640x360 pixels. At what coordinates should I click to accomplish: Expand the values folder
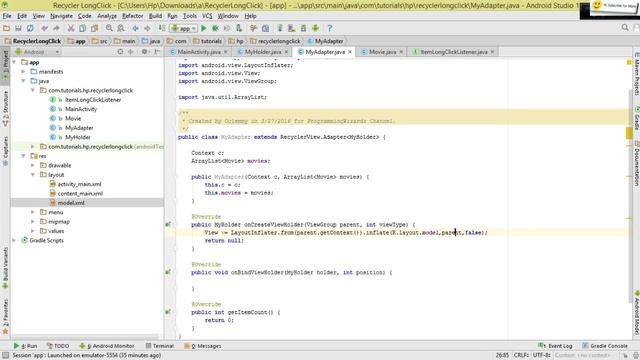pos(33,231)
